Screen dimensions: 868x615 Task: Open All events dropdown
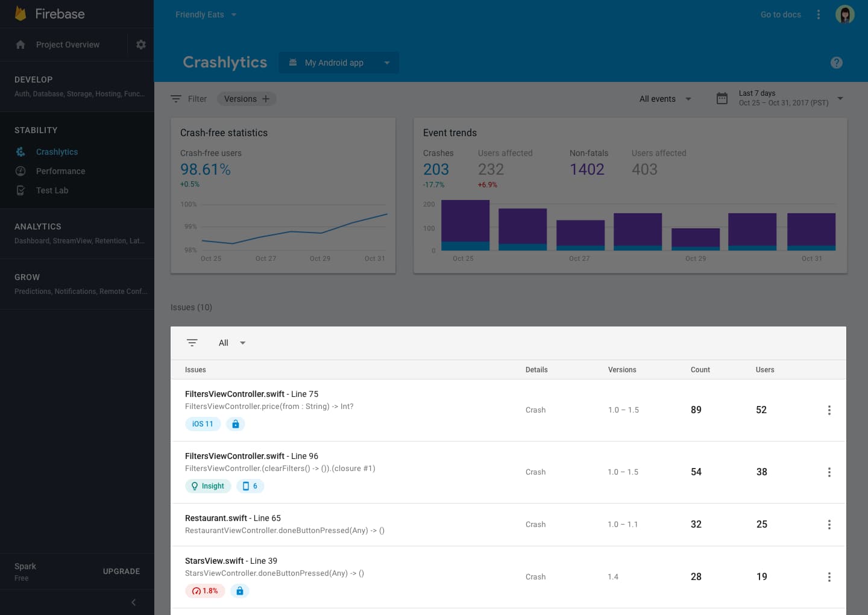pyautogui.click(x=665, y=99)
